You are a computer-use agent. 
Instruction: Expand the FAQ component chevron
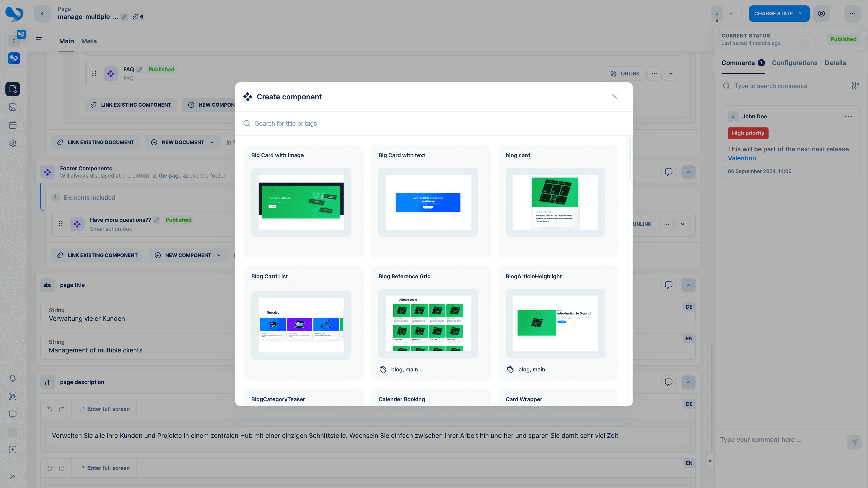coord(671,74)
